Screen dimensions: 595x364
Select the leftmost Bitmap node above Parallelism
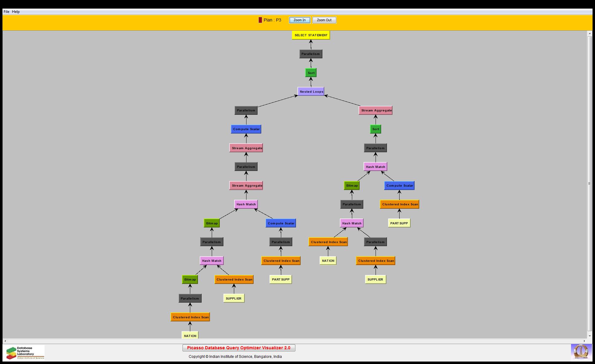[190, 279]
